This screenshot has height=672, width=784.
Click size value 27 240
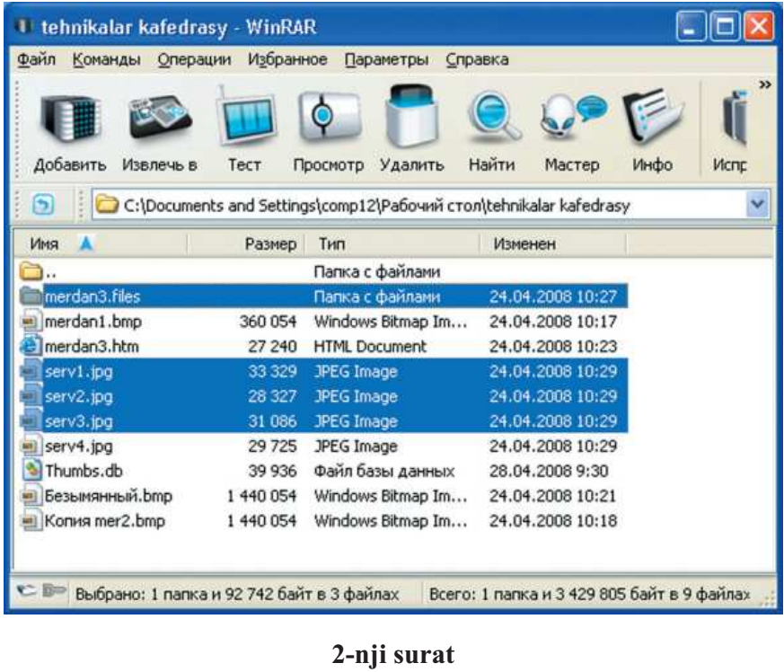tap(272, 346)
